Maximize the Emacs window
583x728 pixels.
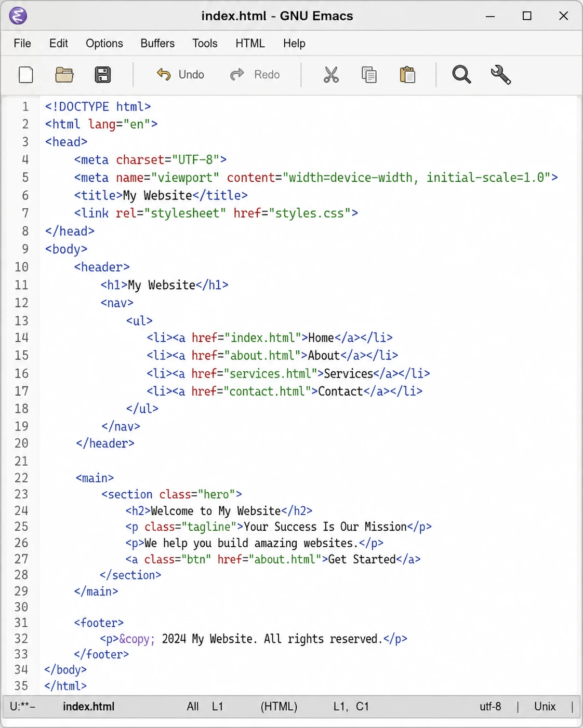[527, 16]
